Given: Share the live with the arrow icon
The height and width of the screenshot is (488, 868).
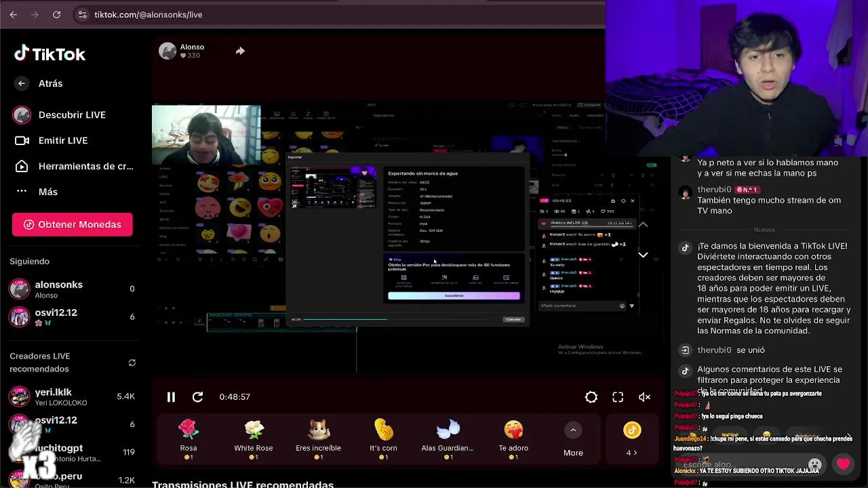Looking at the screenshot, I should click(240, 51).
